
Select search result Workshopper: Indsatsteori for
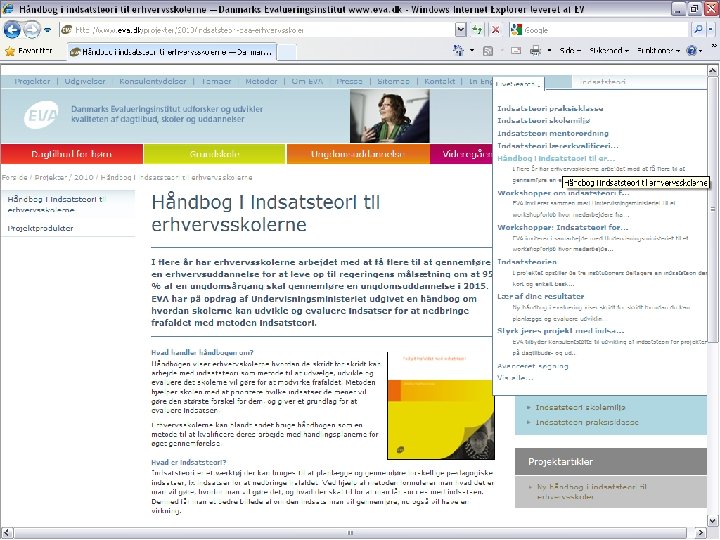tap(562, 227)
